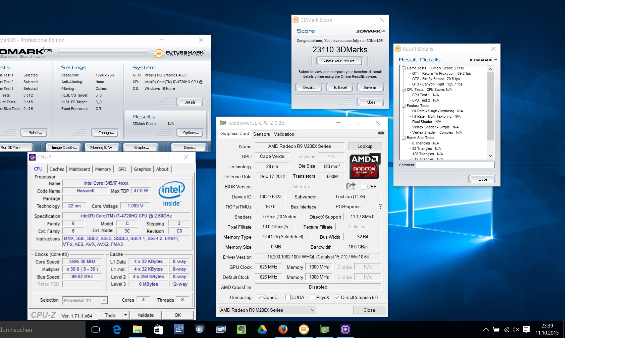Image resolution: width=644 pixels, height=362 pixels.
Task: Click the Graphs button in 3DMark05
Action: click(x=142, y=147)
